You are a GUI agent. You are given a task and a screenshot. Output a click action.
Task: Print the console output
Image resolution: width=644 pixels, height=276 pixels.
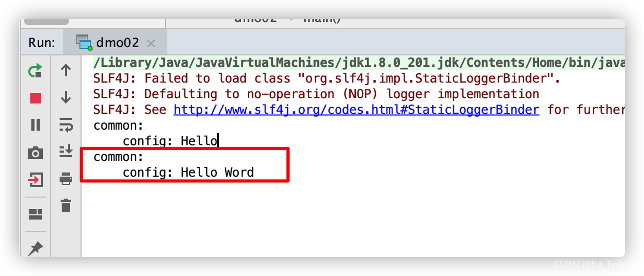pos(66,179)
